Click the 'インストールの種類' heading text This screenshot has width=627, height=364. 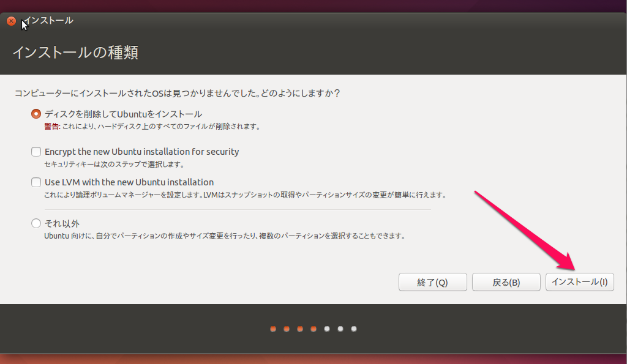pos(75,53)
